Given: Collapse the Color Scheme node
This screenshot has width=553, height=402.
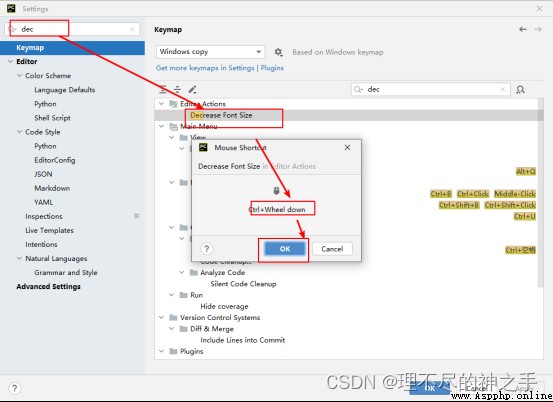Looking at the screenshot, I should 19,75.
